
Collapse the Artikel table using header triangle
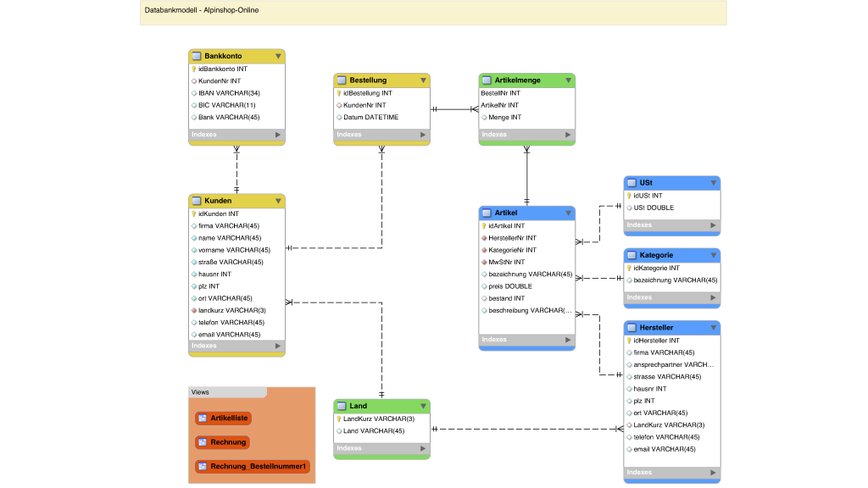tap(568, 213)
